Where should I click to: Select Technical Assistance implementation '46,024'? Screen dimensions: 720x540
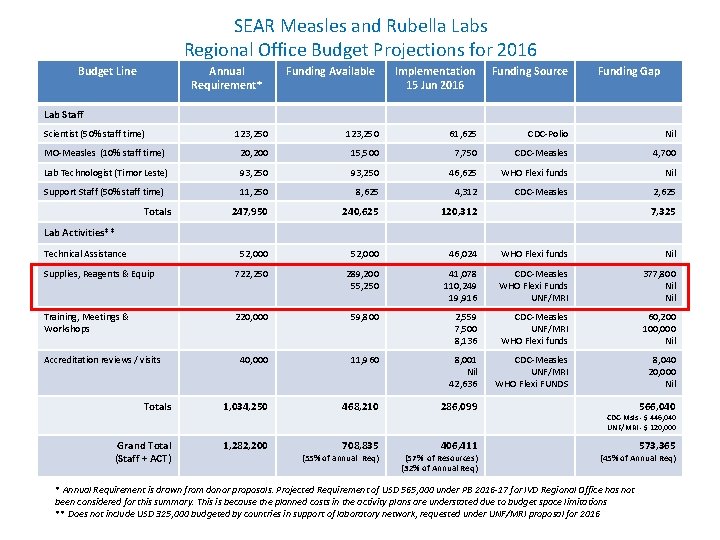click(x=462, y=254)
